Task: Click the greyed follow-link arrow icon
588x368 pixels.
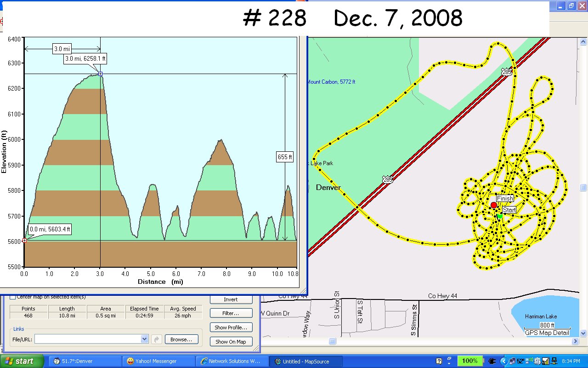Action: [157, 339]
